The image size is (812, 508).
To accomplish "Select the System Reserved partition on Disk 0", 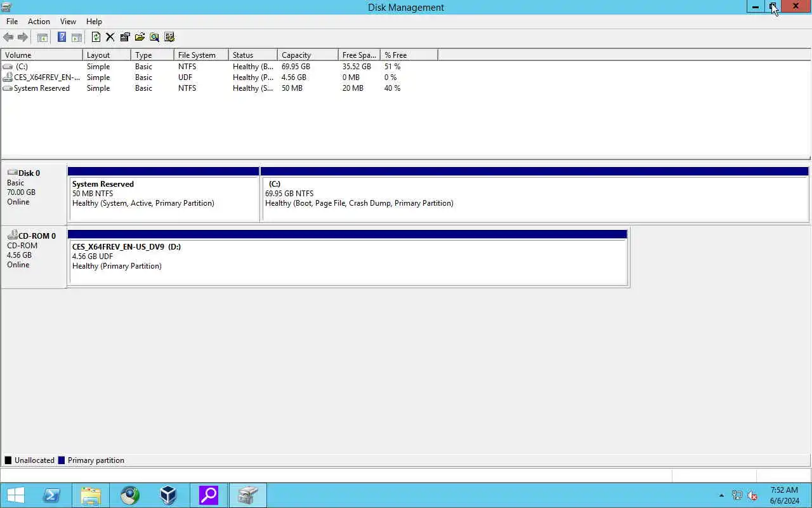I will 164,194.
